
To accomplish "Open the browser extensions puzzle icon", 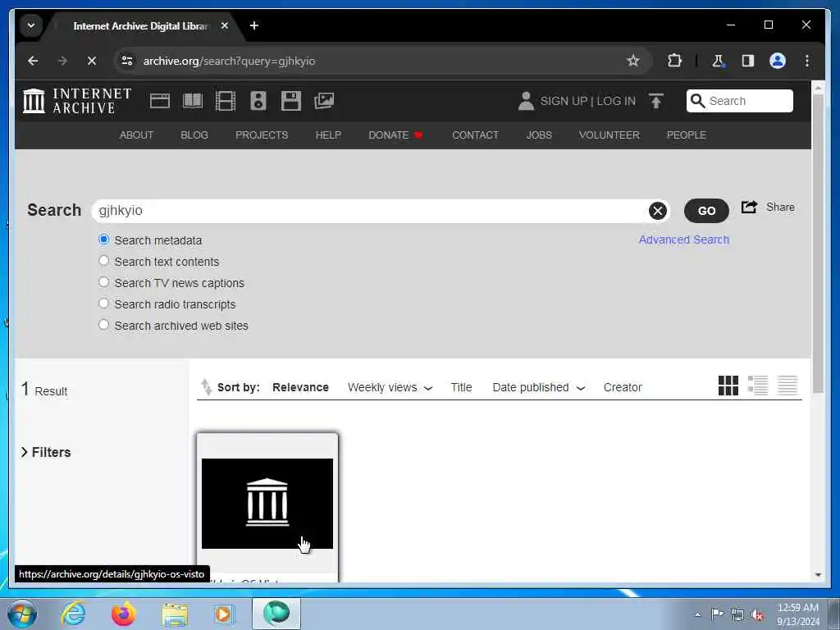I will 674,61.
